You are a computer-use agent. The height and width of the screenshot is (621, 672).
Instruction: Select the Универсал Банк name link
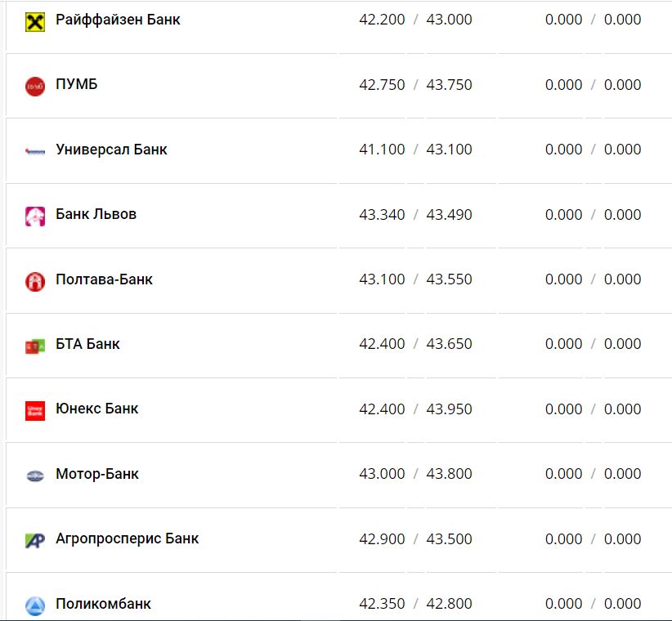tap(111, 150)
